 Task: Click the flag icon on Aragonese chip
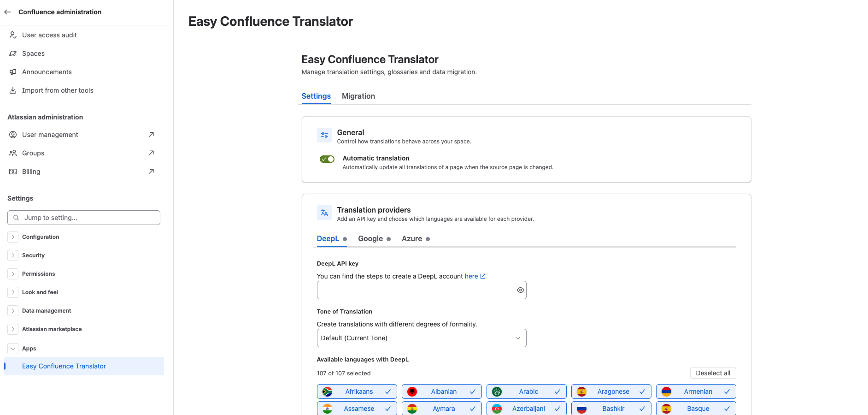click(x=582, y=391)
